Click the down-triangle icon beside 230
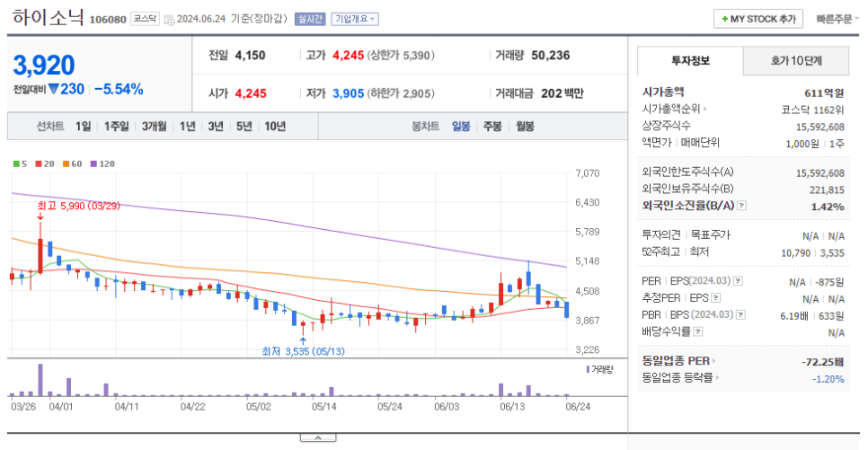This screenshot has height=450, width=868. 53,89
